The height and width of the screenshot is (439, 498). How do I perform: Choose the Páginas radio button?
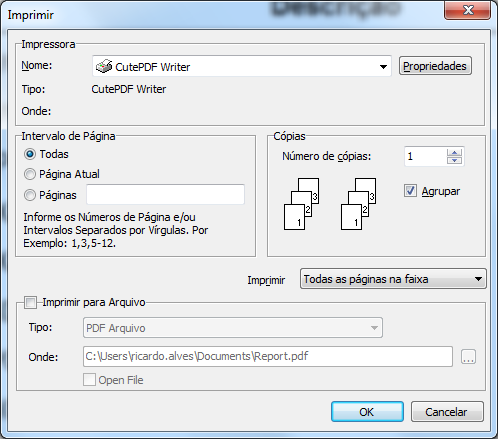[30, 195]
